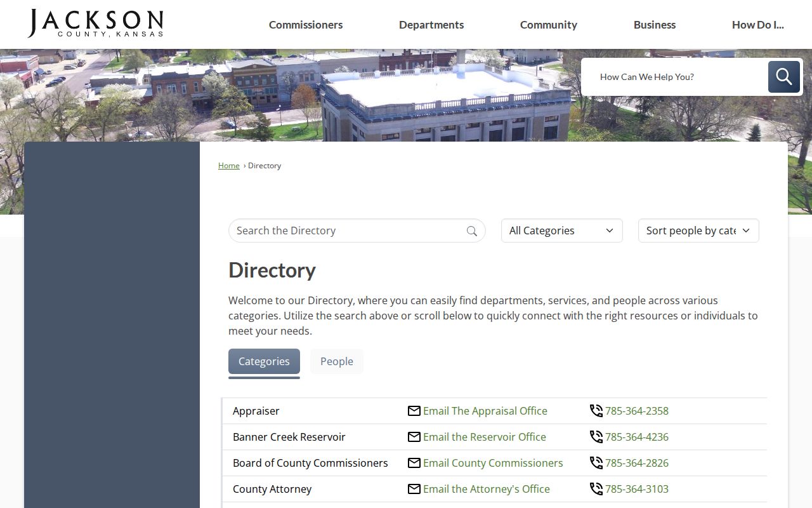Image resolution: width=812 pixels, height=508 pixels.
Task: Click the envelope icon for County Commissioners
Action: 414,463
